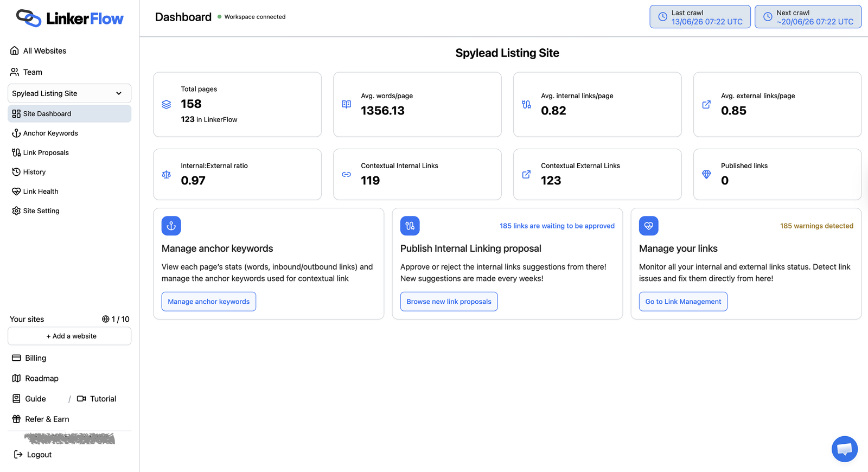Click the Avg. words/page book icon

347,104
